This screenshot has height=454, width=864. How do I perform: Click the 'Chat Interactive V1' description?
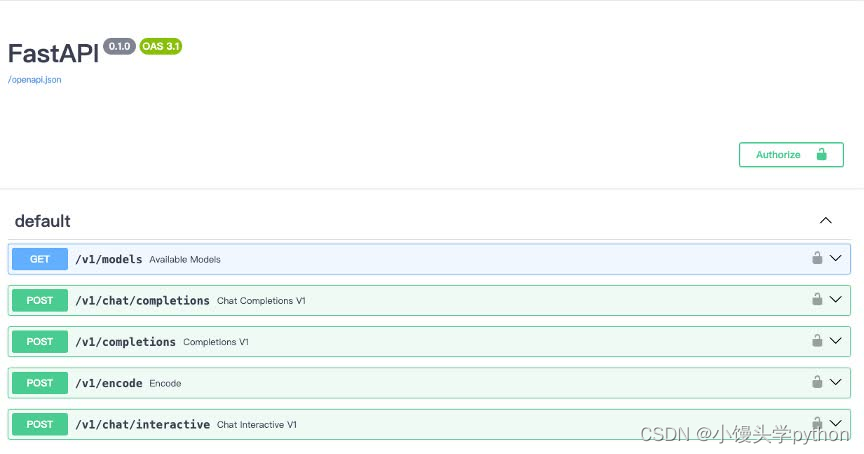coord(257,425)
